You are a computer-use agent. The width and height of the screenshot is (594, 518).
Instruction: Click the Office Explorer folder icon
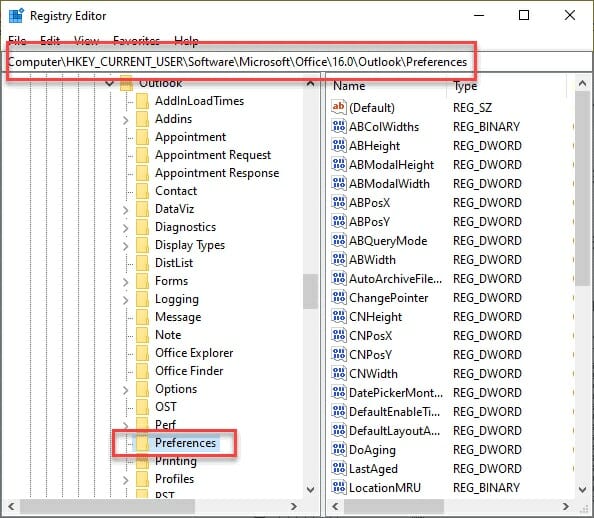pyautogui.click(x=142, y=353)
